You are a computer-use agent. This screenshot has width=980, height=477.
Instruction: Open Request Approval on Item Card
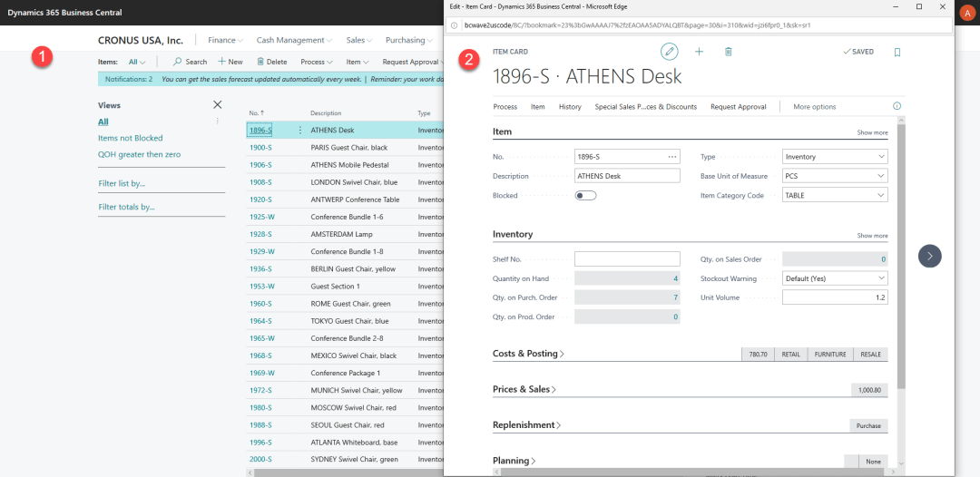tap(738, 107)
